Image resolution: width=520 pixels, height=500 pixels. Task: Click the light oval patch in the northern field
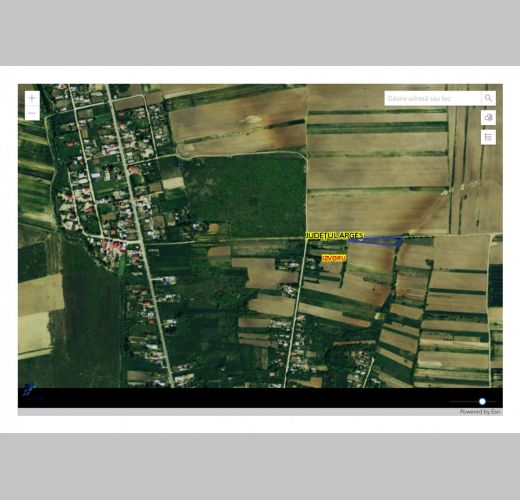tap(253, 118)
